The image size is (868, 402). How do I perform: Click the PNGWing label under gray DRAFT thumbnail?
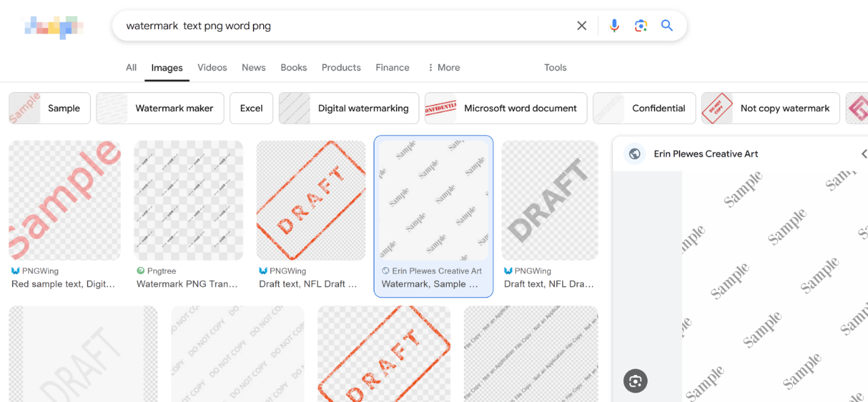click(x=532, y=270)
